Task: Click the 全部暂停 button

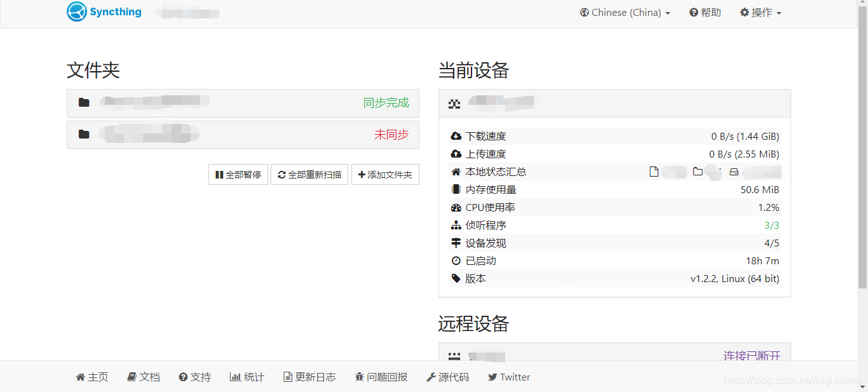Action: (238, 175)
